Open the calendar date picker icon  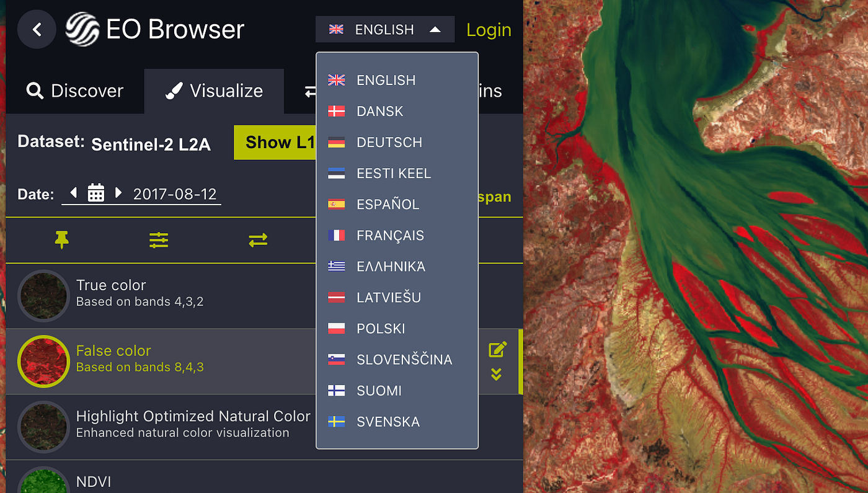(96, 193)
